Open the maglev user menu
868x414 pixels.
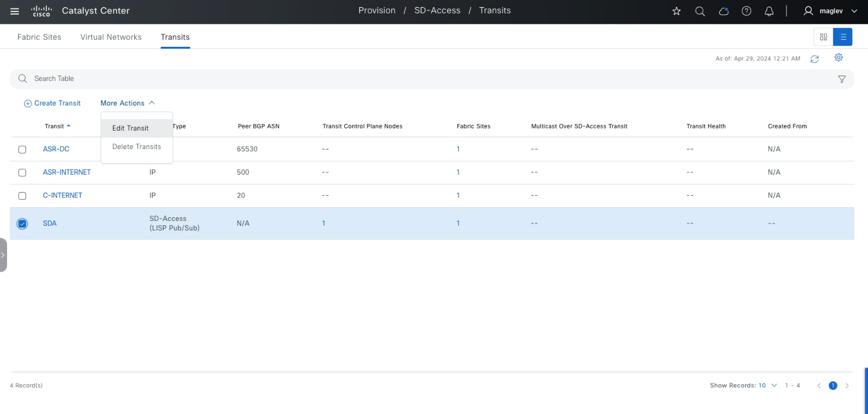pos(830,11)
